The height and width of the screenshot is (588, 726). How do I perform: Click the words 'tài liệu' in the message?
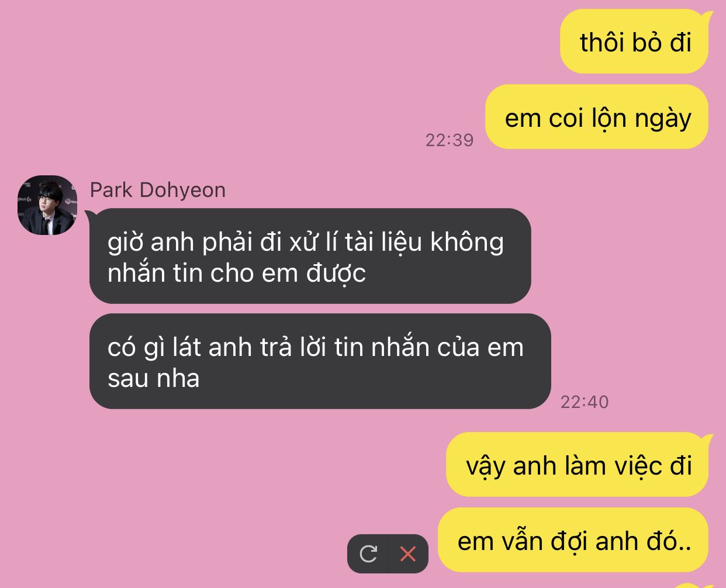coord(383,241)
